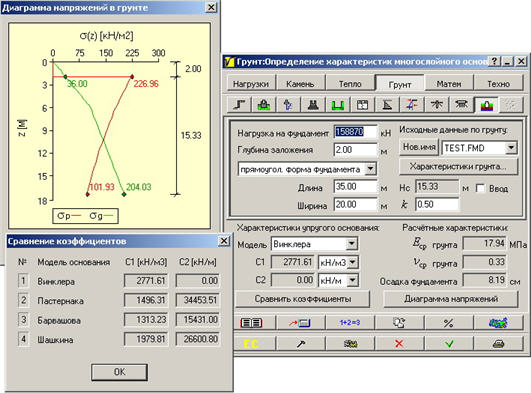Image resolution: width=531 pixels, height=393 pixels.
Task: Click the red X cancel button
Action: (399, 344)
